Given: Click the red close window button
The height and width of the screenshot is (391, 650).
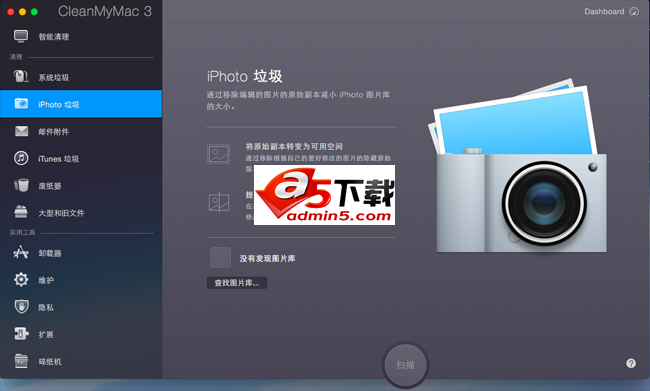Looking at the screenshot, I should click(10, 12).
